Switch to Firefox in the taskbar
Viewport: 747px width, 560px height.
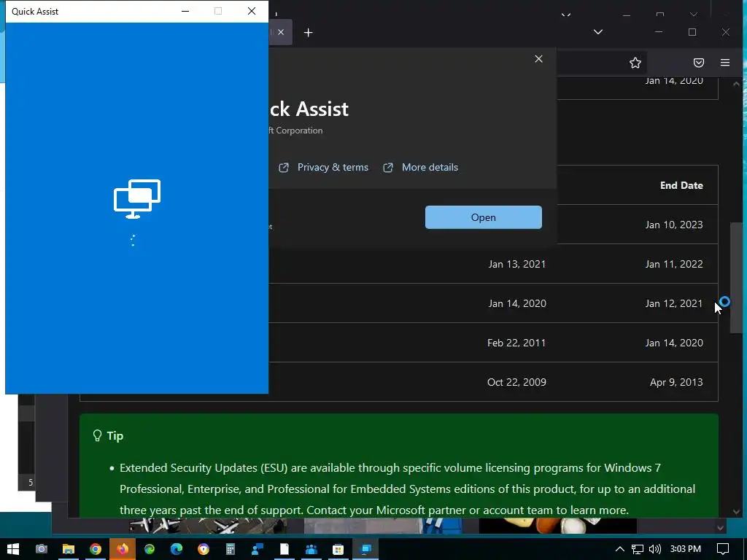[123, 549]
